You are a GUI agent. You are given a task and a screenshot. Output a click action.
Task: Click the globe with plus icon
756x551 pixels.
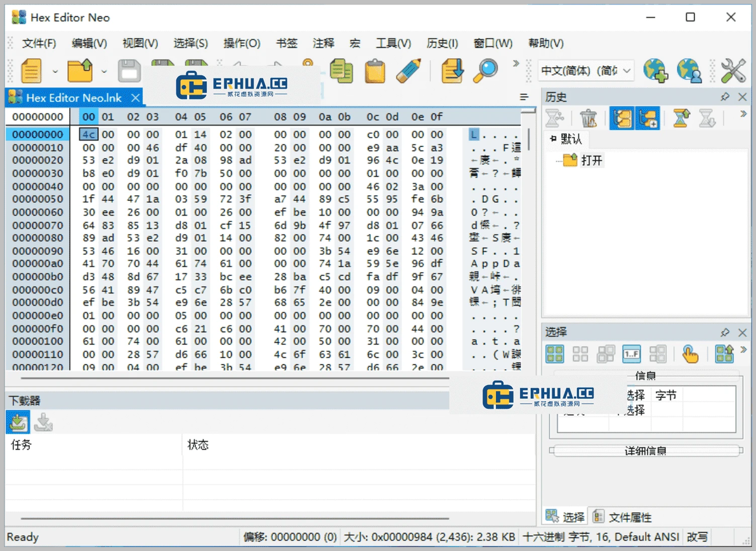pyautogui.click(x=656, y=71)
